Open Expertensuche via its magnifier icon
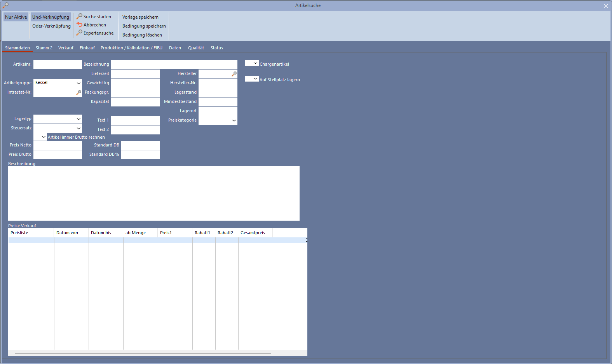This screenshot has height=364, width=612. [79, 33]
